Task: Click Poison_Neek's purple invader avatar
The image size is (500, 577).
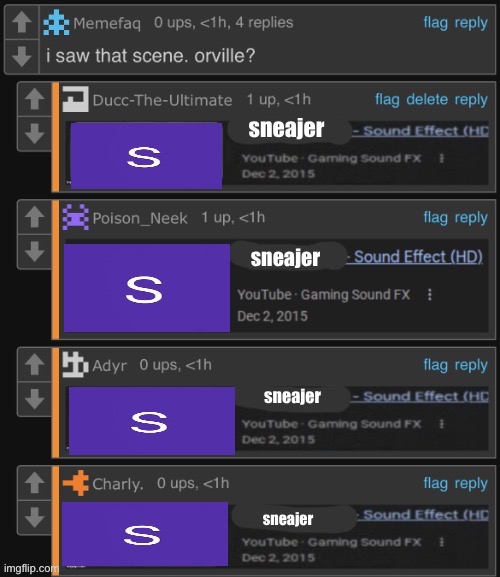Action: pos(75,217)
